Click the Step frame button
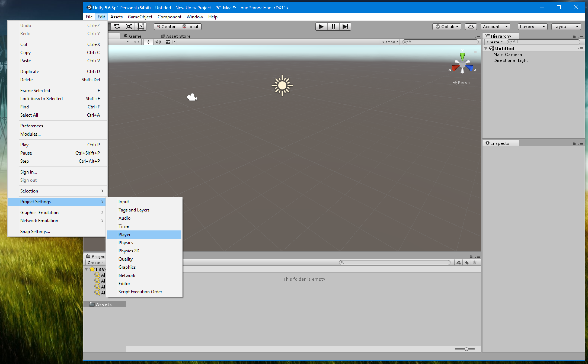588x364 pixels. coord(345,26)
